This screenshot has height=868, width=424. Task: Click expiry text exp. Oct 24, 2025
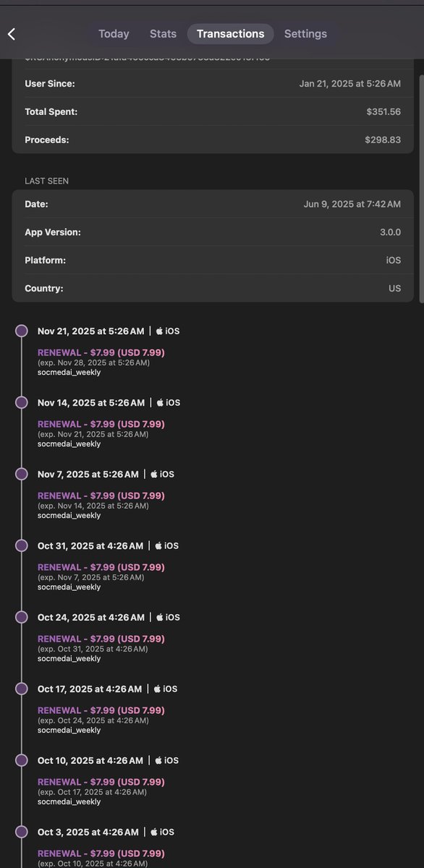tap(93, 720)
